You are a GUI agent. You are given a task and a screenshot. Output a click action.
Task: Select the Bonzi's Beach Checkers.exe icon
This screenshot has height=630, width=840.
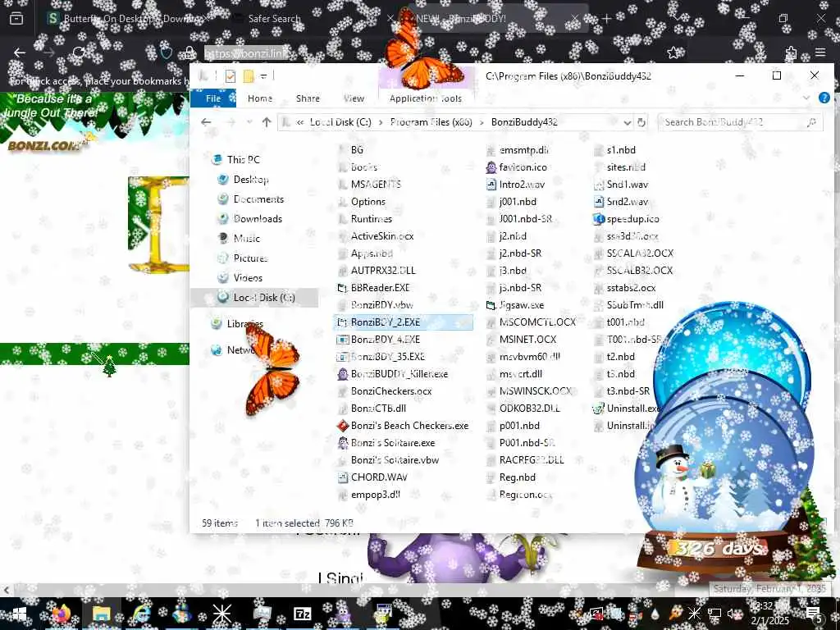(x=343, y=426)
